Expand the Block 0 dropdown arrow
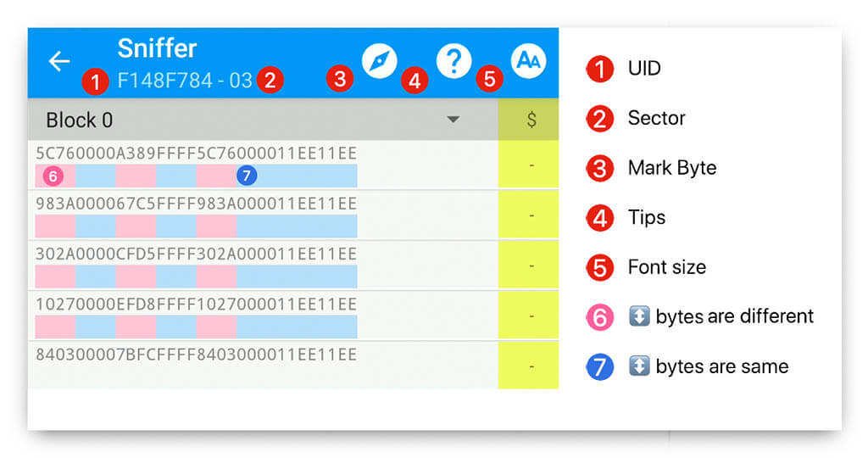868x458 pixels. coord(453,120)
